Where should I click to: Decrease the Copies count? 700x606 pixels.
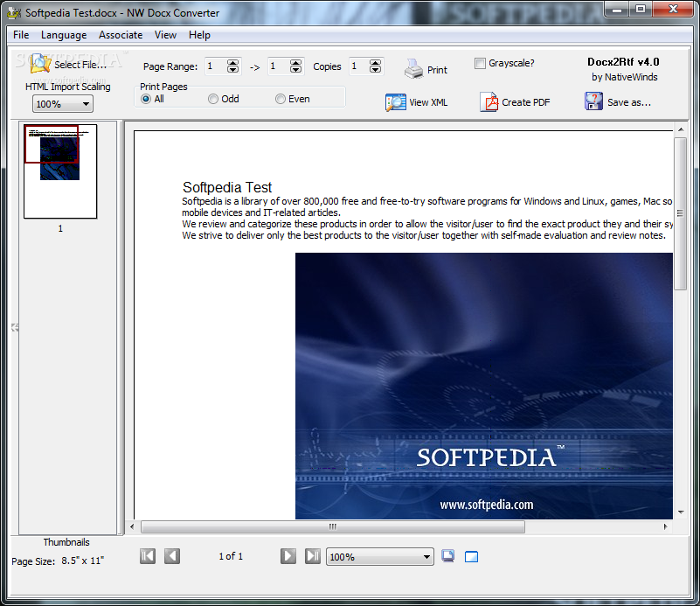click(x=376, y=70)
